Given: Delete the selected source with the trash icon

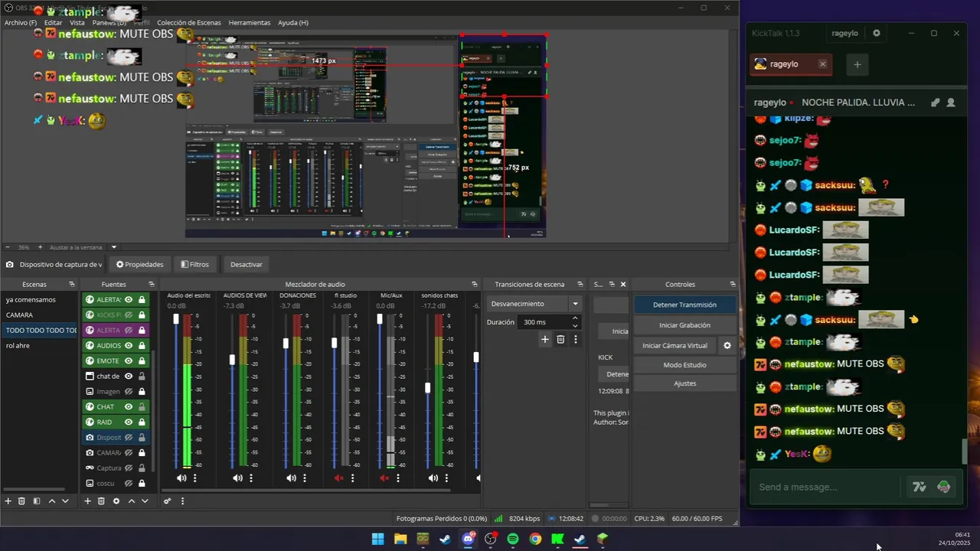Looking at the screenshot, I should [101, 501].
